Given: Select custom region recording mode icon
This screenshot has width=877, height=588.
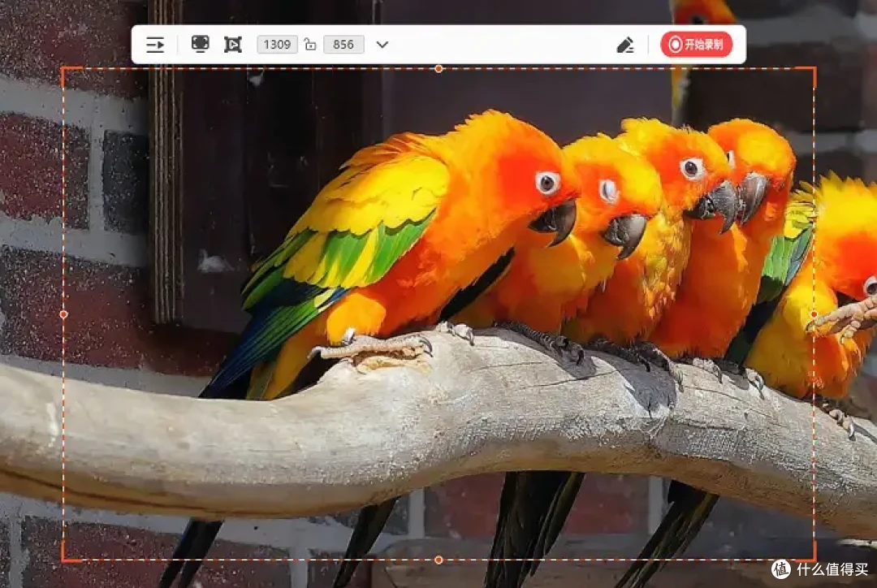Looking at the screenshot, I should coord(233,44).
